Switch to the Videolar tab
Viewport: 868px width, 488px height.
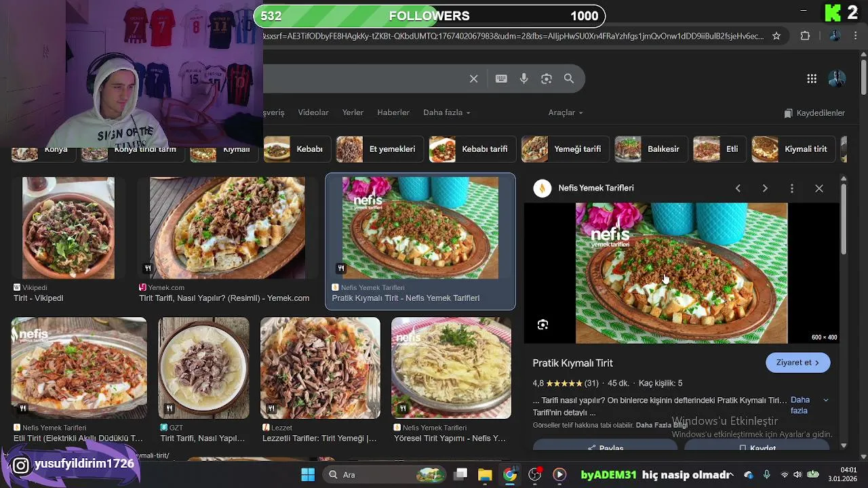tap(313, 113)
